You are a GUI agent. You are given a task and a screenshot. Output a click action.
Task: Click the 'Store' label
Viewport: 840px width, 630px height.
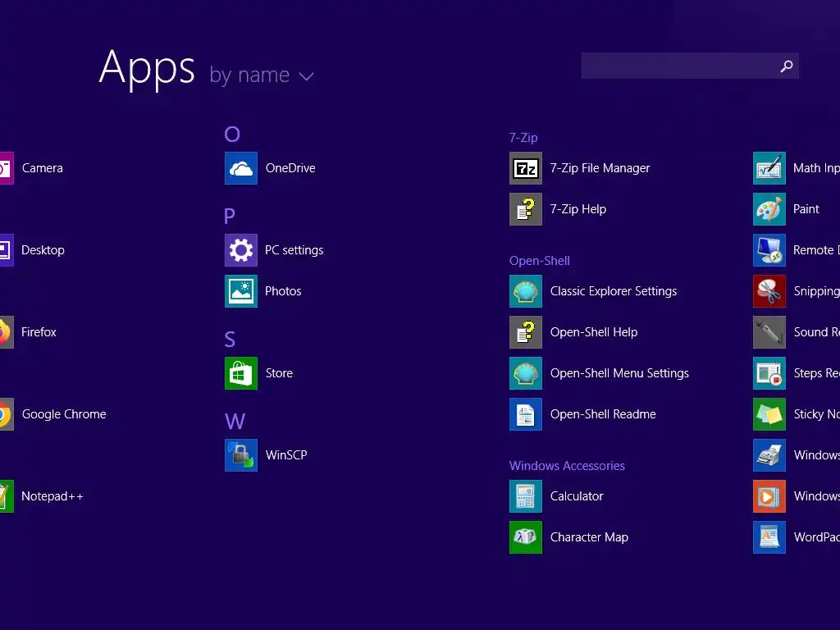(x=279, y=373)
